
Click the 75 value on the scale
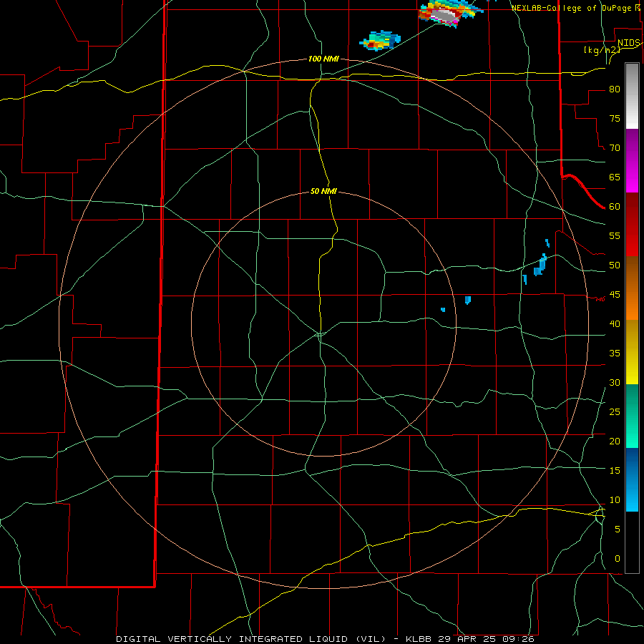(615, 118)
